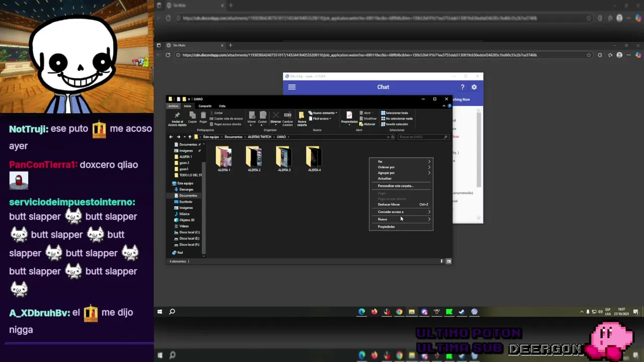The image size is (644, 362).
Task: Switch to the Inicio ribbon tab
Action: pyautogui.click(x=188, y=106)
